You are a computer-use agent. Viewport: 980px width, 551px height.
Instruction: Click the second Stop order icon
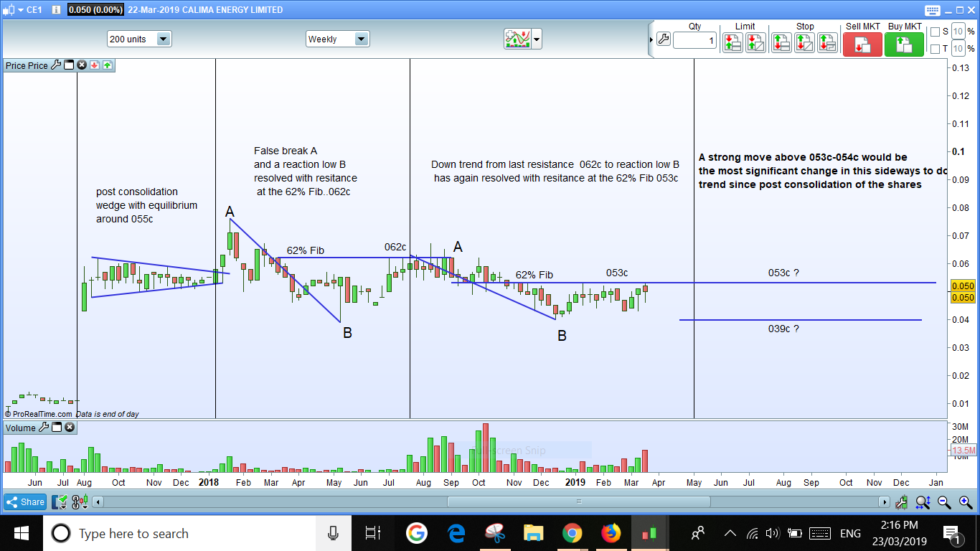pos(804,42)
